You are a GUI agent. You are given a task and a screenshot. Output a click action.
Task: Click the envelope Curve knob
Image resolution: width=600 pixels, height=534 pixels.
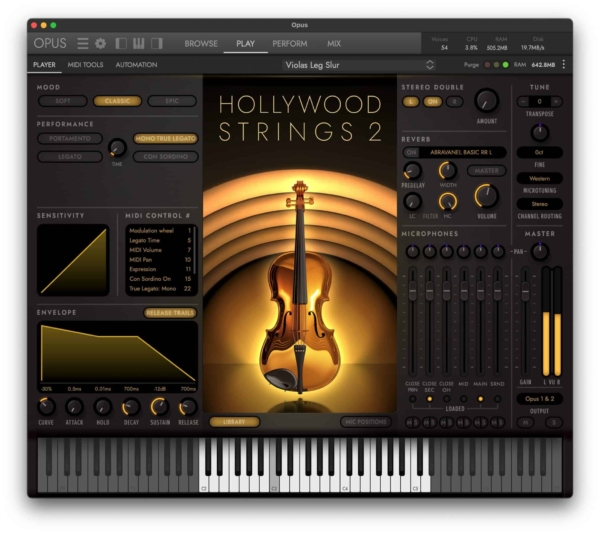point(46,407)
